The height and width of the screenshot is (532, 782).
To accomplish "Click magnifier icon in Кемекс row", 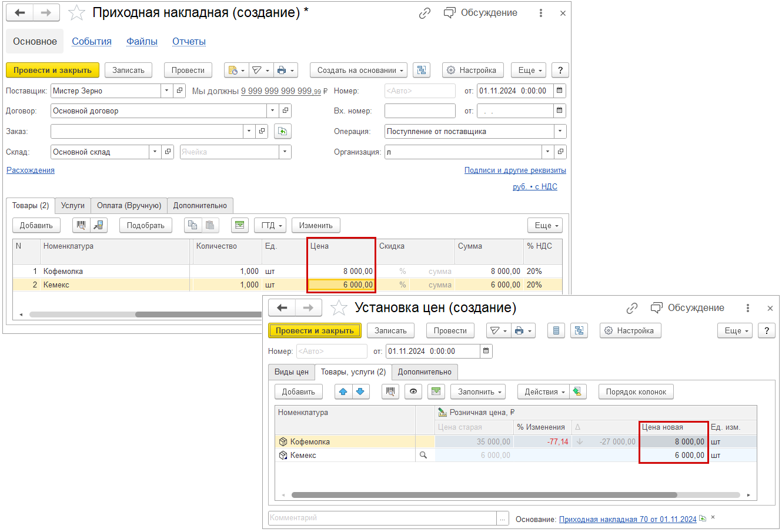I will (x=423, y=455).
